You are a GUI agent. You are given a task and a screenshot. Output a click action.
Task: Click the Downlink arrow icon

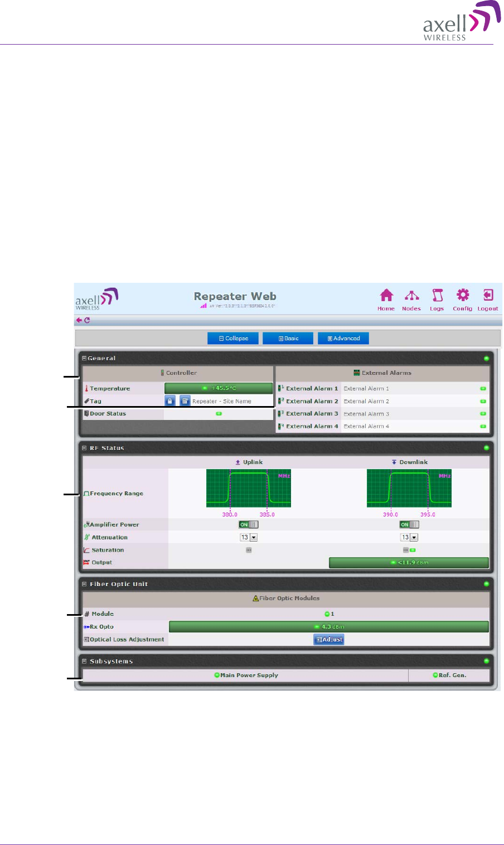pos(394,462)
